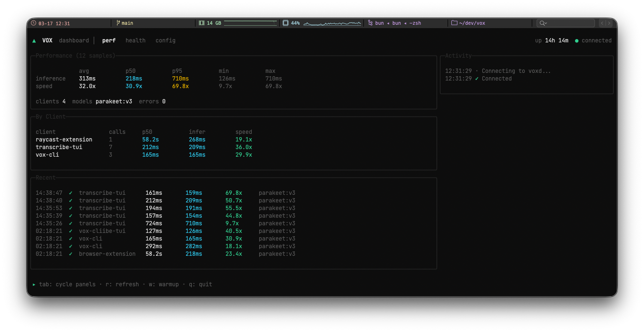Select the perf tab
Image resolution: width=644 pixels, height=332 pixels.
pos(109,40)
